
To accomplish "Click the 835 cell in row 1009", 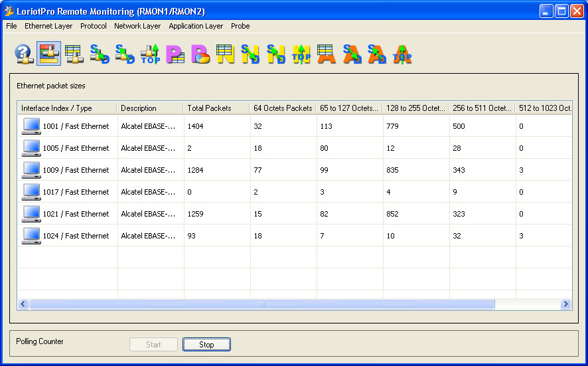I will (x=392, y=170).
